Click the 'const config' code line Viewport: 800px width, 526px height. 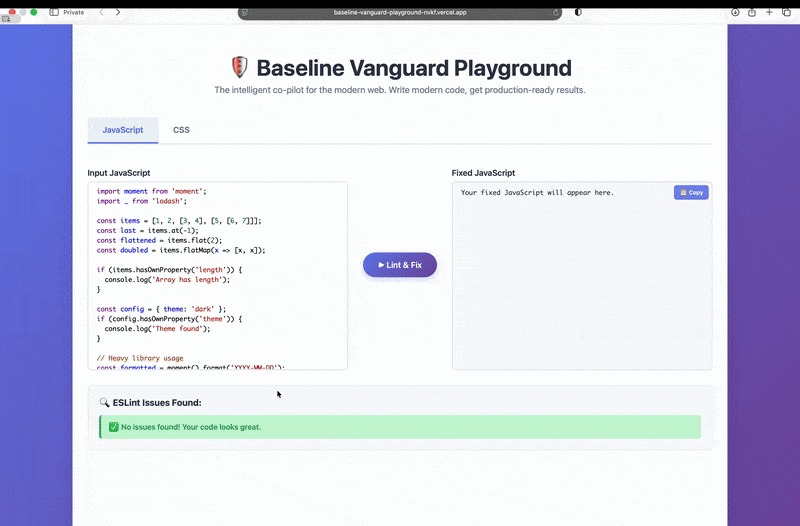[x=161, y=309]
